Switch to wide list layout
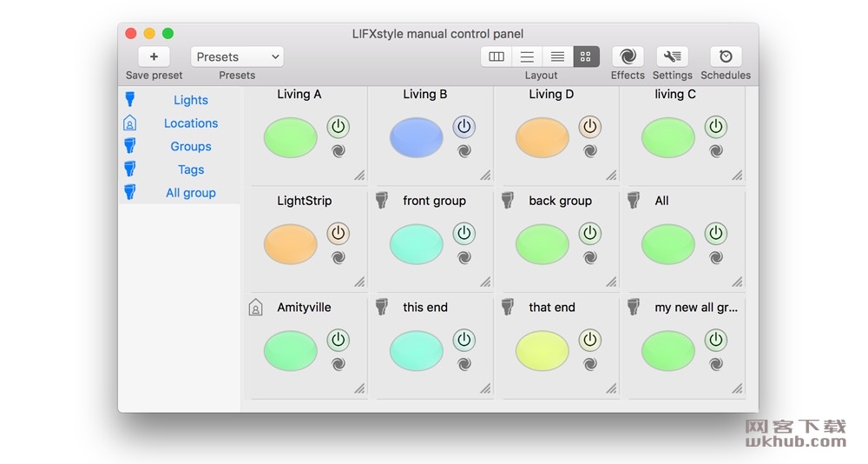Viewport: 868px width, 464px height. click(527, 56)
